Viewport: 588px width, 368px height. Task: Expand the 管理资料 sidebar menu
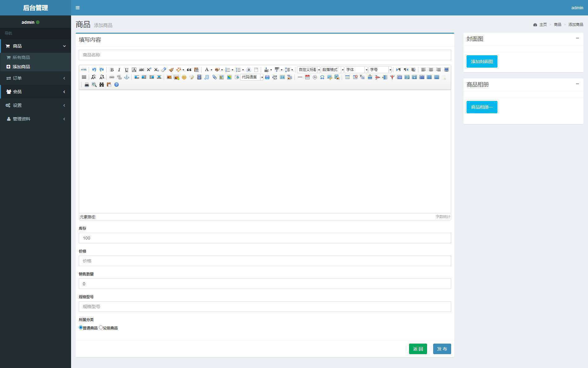[x=36, y=119]
